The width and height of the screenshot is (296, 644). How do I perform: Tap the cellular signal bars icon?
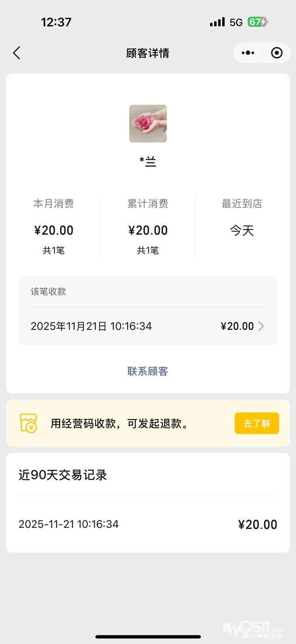[x=217, y=22]
